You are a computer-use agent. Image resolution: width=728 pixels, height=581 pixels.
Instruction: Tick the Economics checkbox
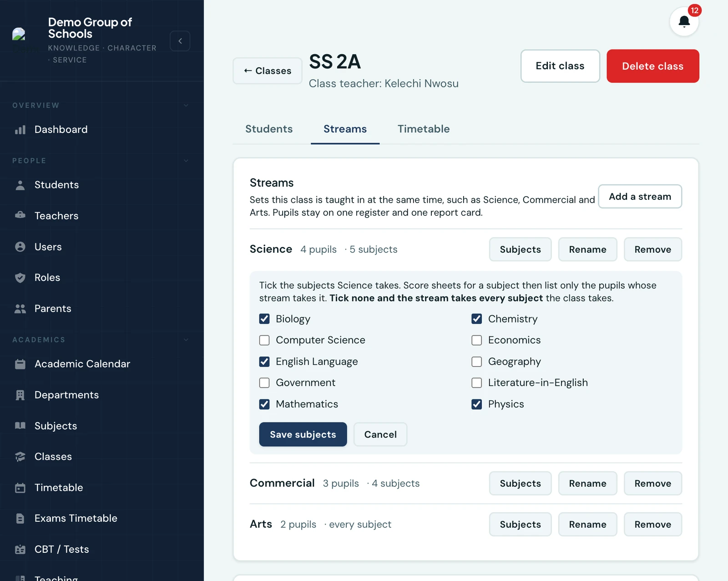click(x=477, y=340)
